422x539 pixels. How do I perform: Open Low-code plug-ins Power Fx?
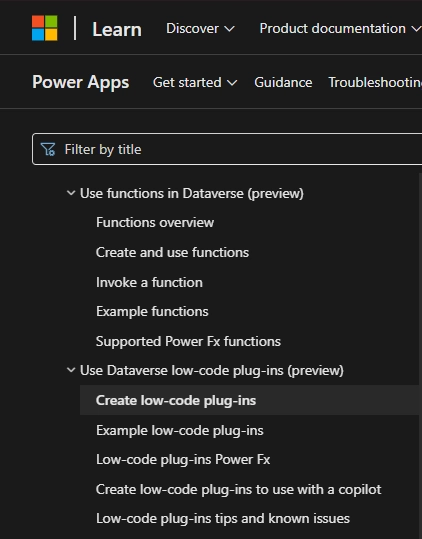(x=183, y=460)
